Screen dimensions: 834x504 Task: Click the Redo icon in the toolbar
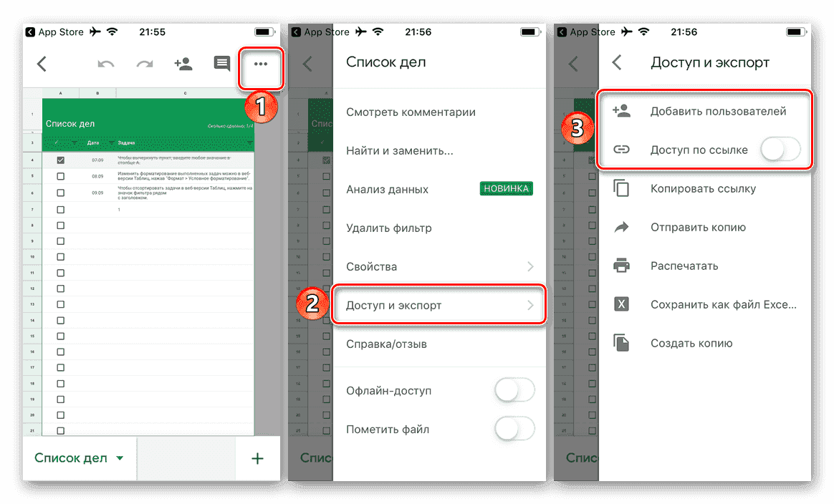(144, 64)
